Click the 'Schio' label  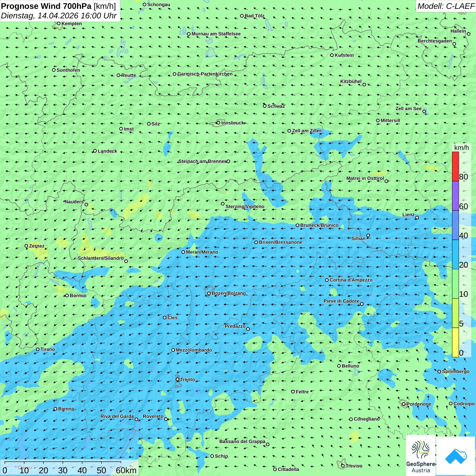pos(221,456)
